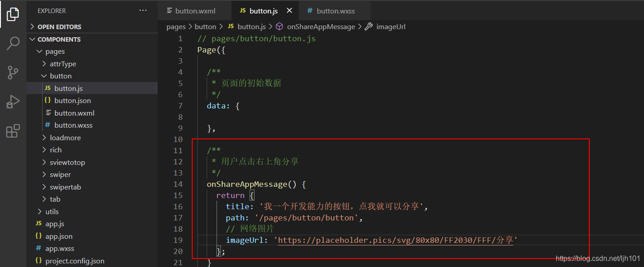Open the Explorer view in activity bar
This screenshot has height=267, width=644.
[x=13, y=14]
